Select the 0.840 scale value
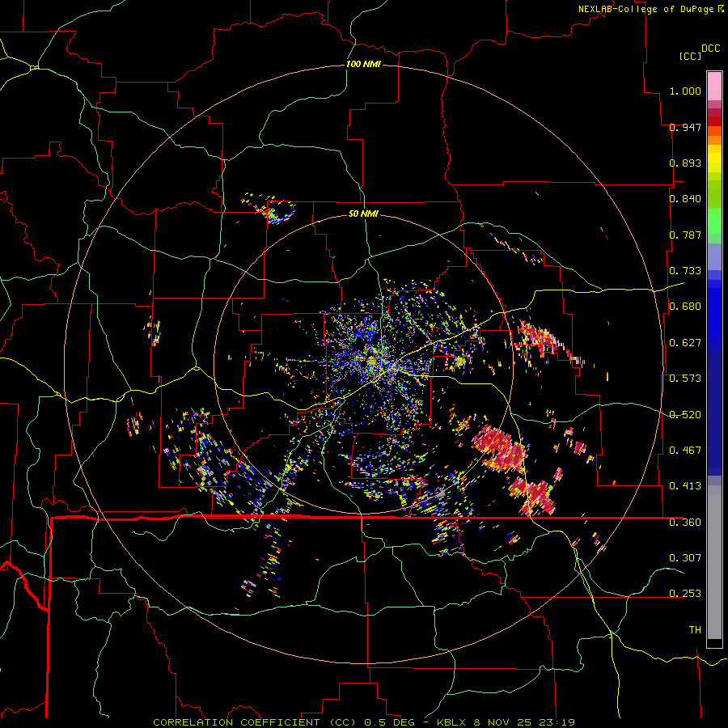 685,199
